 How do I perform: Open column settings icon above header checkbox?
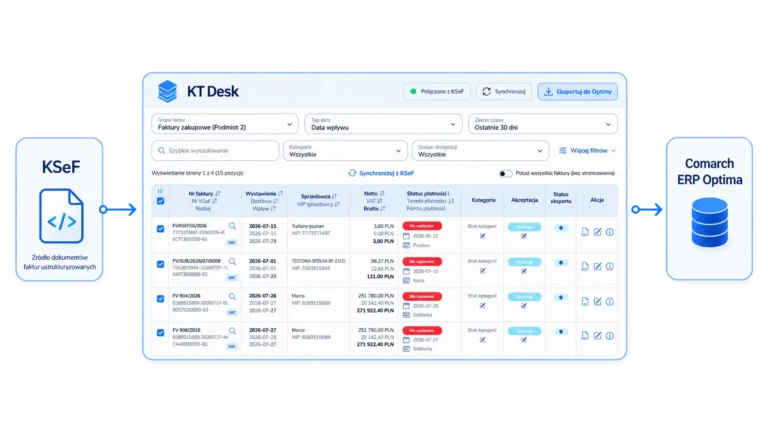[x=160, y=191]
